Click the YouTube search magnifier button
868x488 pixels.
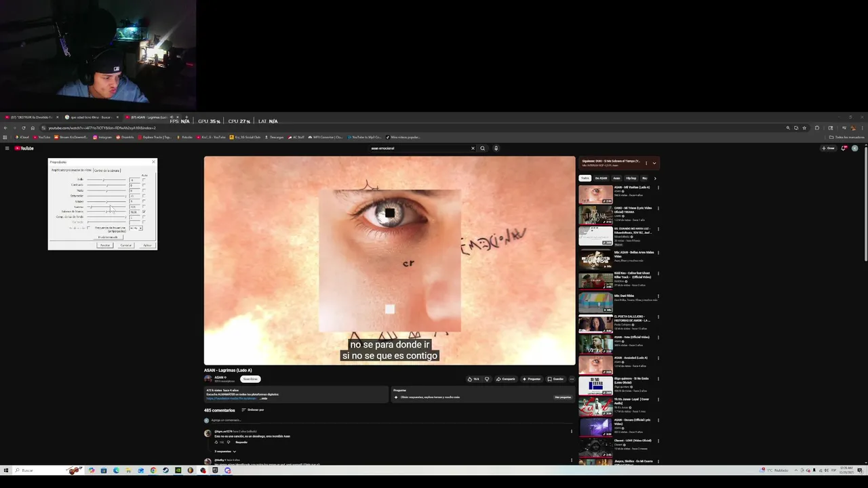tap(482, 148)
